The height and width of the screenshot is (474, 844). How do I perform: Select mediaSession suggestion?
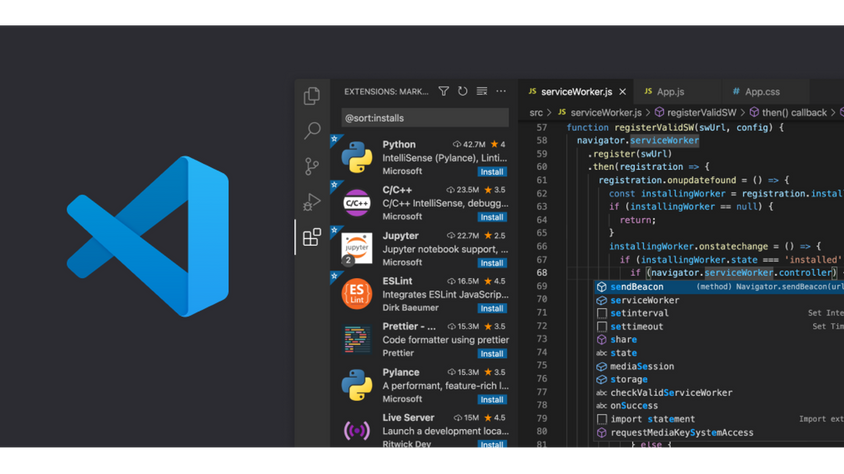coord(719,366)
